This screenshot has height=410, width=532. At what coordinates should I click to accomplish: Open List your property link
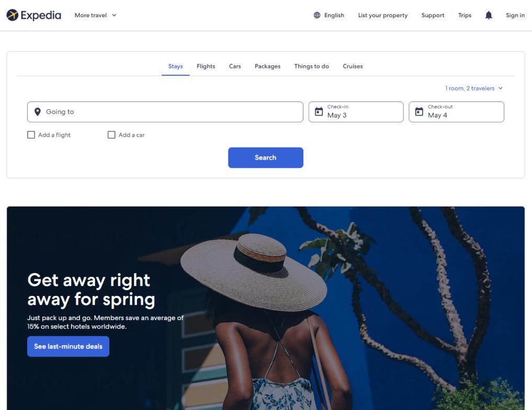pyautogui.click(x=383, y=15)
